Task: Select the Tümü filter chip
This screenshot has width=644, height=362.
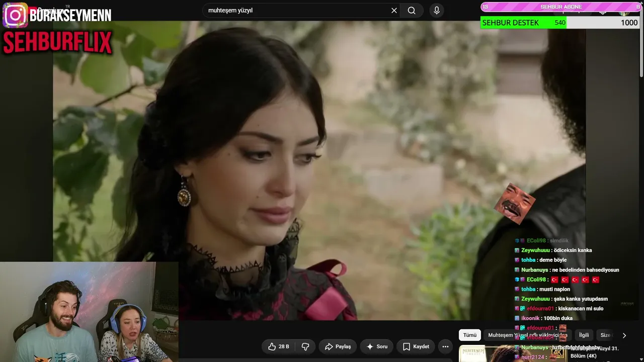Action: coord(470,335)
